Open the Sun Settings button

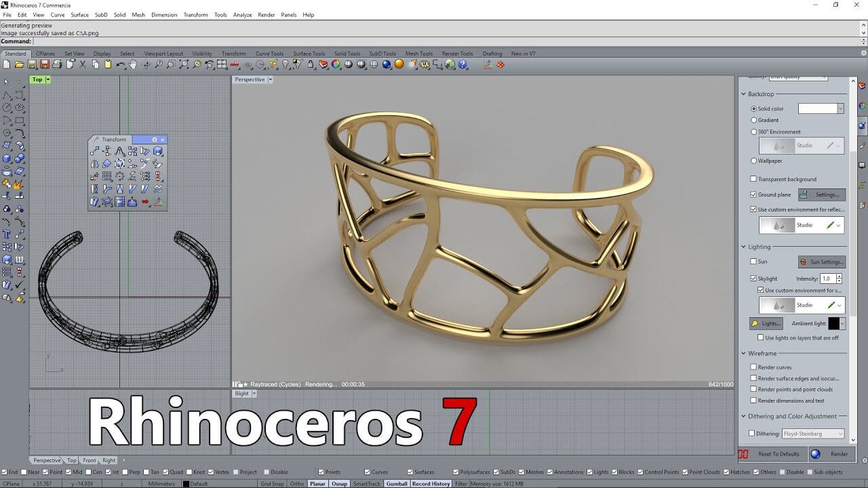click(x=822, y=262)
